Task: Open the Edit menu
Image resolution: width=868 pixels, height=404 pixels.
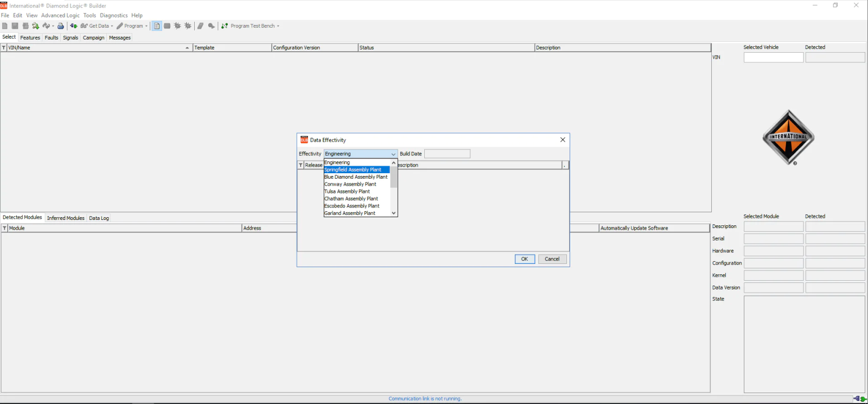Action: point(18,15)
